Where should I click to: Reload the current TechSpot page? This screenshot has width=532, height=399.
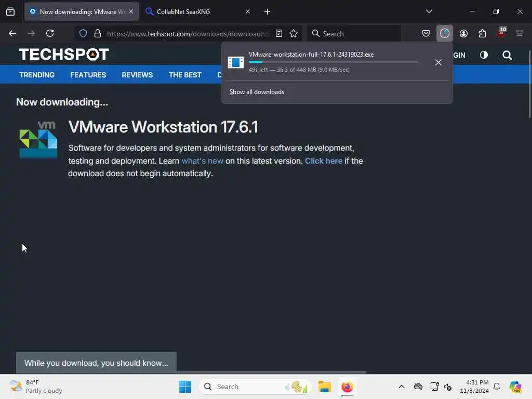point(50,33)
